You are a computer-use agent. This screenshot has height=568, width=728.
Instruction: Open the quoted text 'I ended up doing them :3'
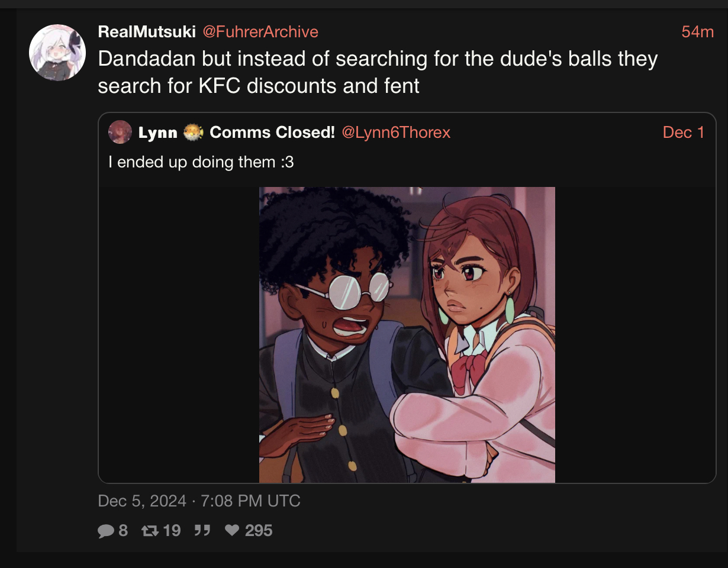click(201, 162)
